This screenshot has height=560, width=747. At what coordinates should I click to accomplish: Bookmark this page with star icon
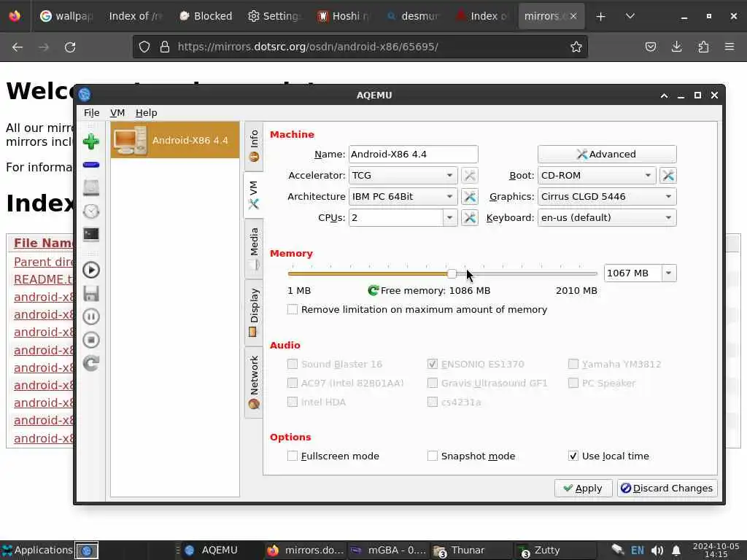pyautogui.click(x=576, y=47)
